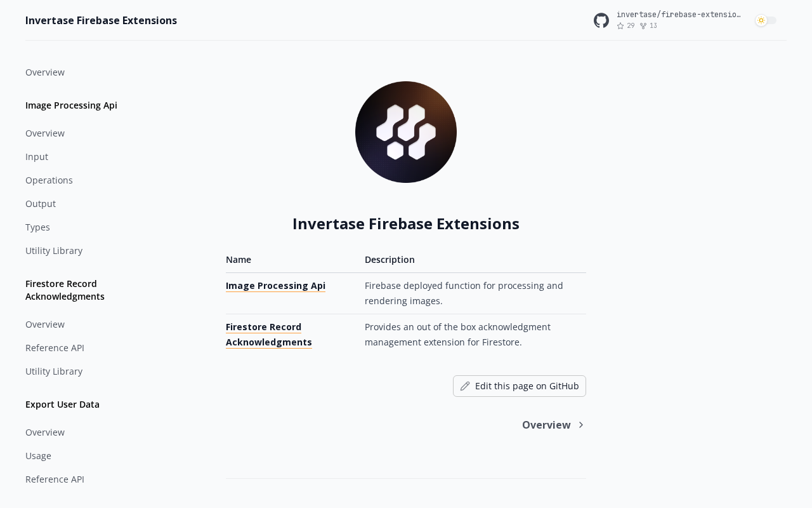The height and width of the screenshot is (508, 812).
Task: Click the star count icon
Action: (x=620, y=26)
